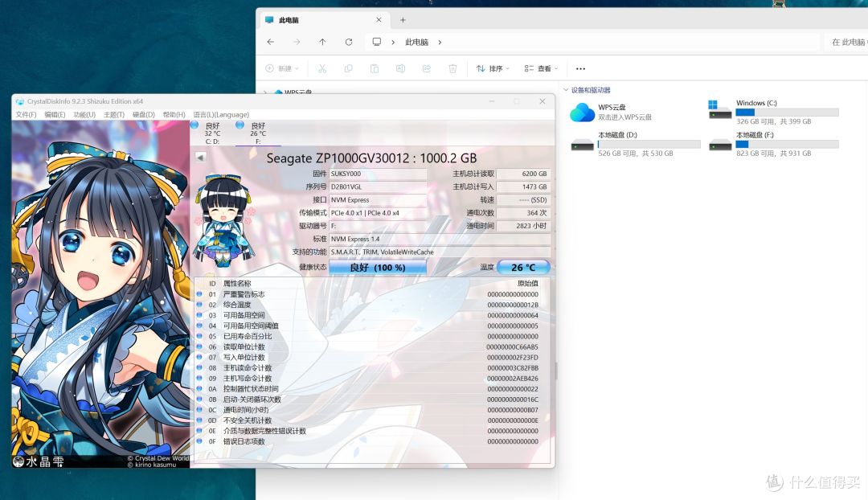The height and width of the screenshot is (500, 868).
Task: Click the large Shizuku artwork panel
Action: (100, 294)
